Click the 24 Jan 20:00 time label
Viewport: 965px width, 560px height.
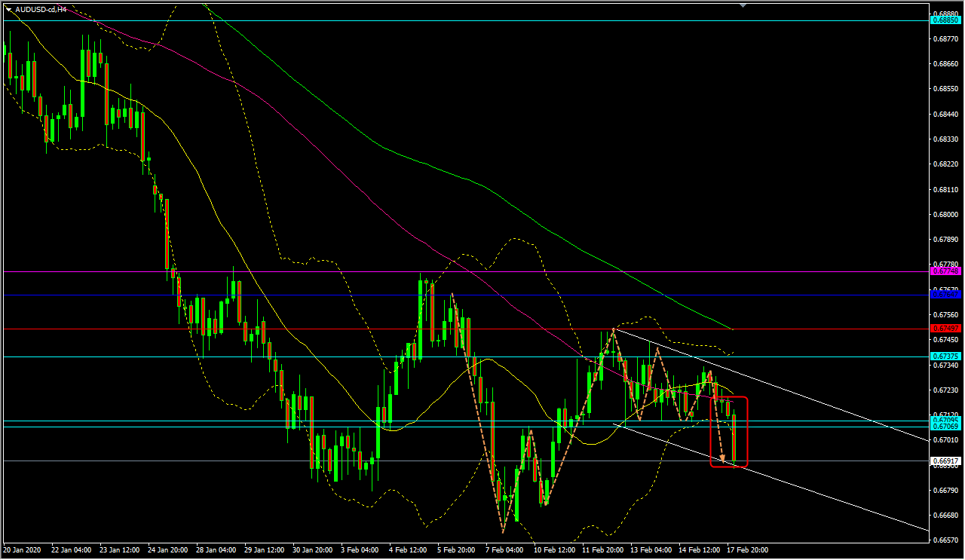tap(169, 550)
